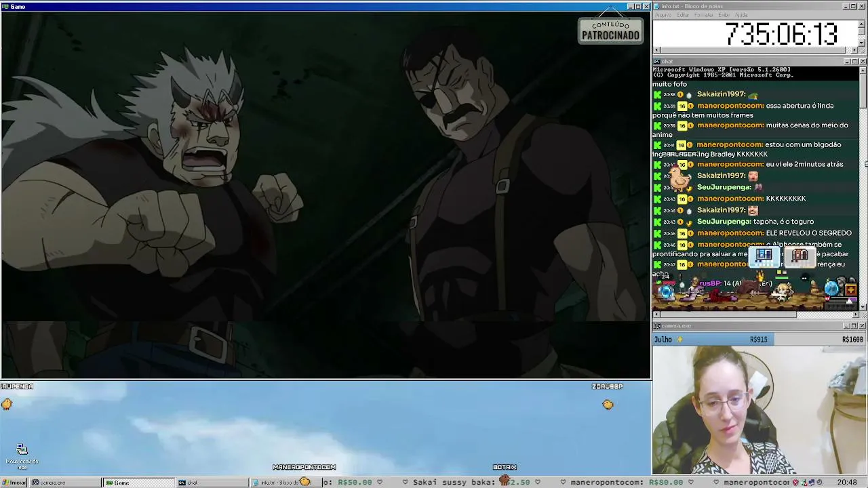Switch to the chat window via taskbar
This screenshot has width=868, height=488.
pos(212,483)
